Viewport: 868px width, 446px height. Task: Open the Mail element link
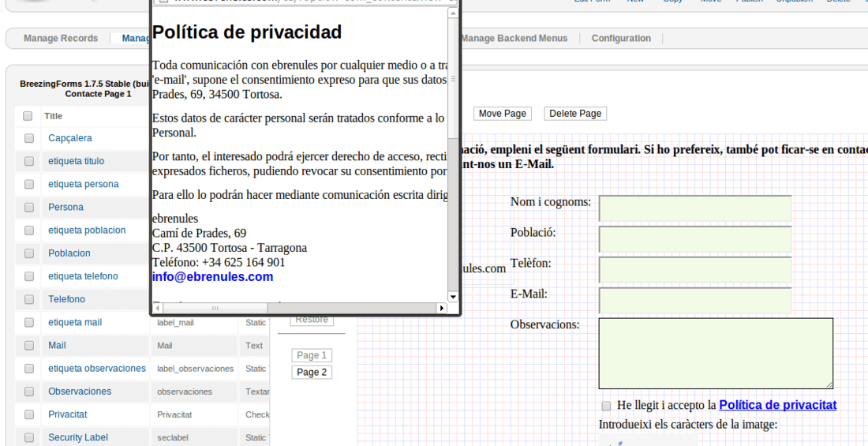(57, 345)
